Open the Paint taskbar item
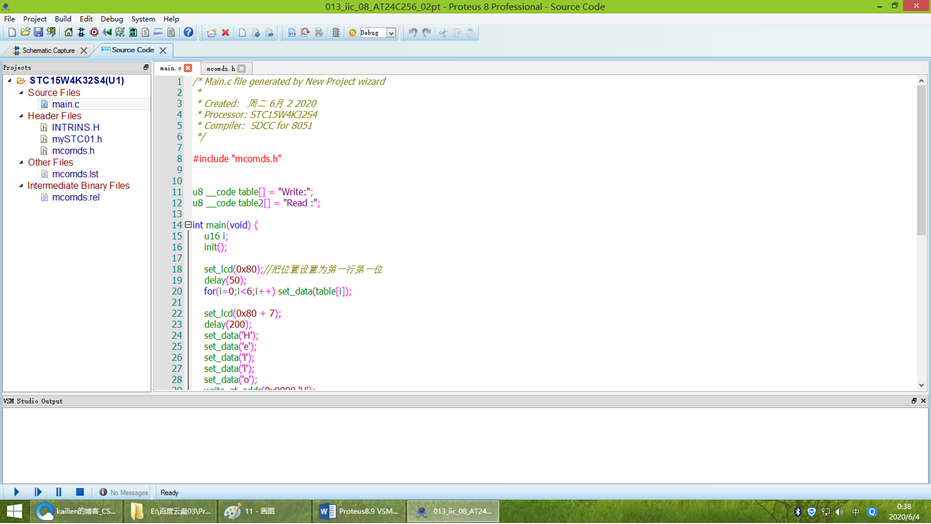931x524 pixels. (x=264, y=511)
